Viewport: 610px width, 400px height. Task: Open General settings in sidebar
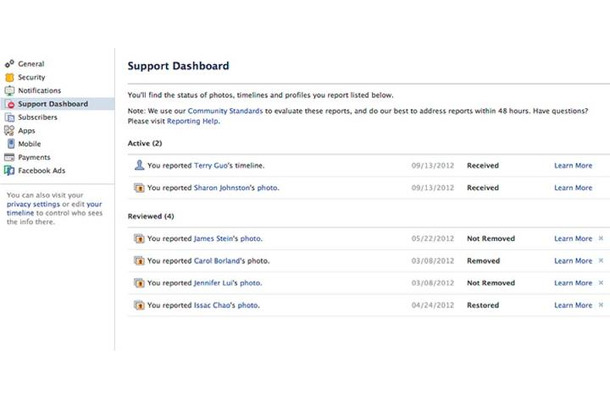[x=31, y=64]
